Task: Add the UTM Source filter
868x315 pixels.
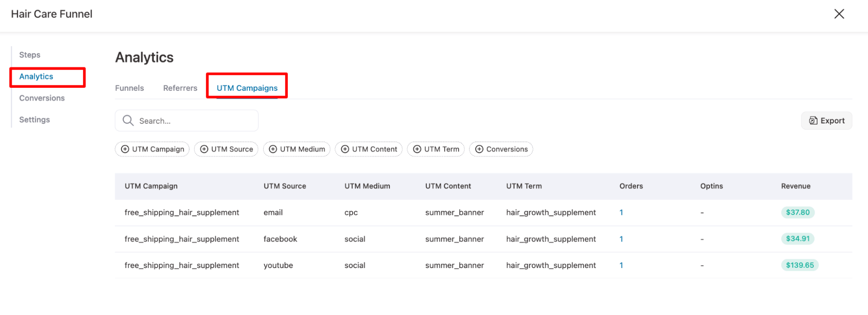Action: point(226,149)
